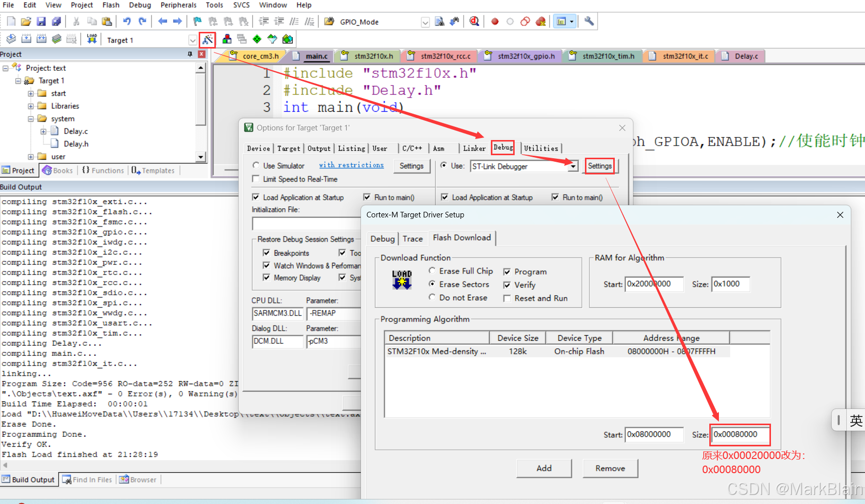Open Options for Target dialog

coord(207,39)
